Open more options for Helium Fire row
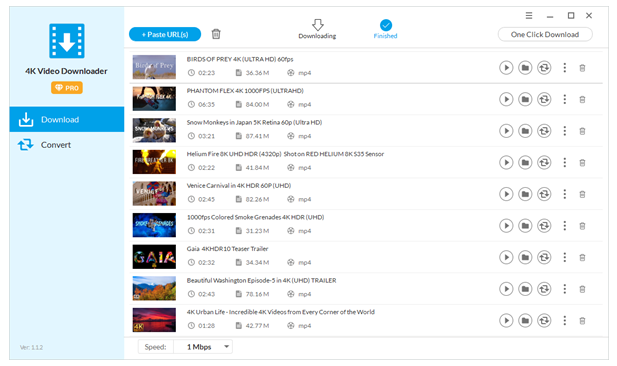The width and height of the screenshot is (617, 366). point(565,163)
